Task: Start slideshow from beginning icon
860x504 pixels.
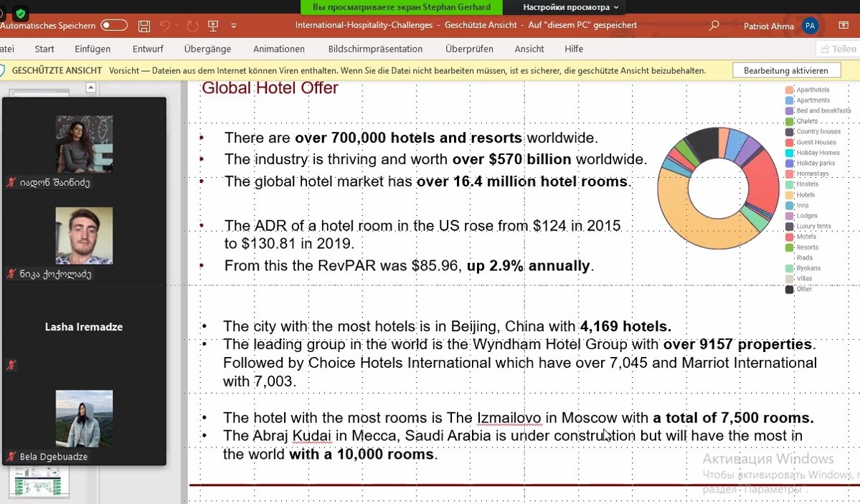Action: tap(213, 26)
